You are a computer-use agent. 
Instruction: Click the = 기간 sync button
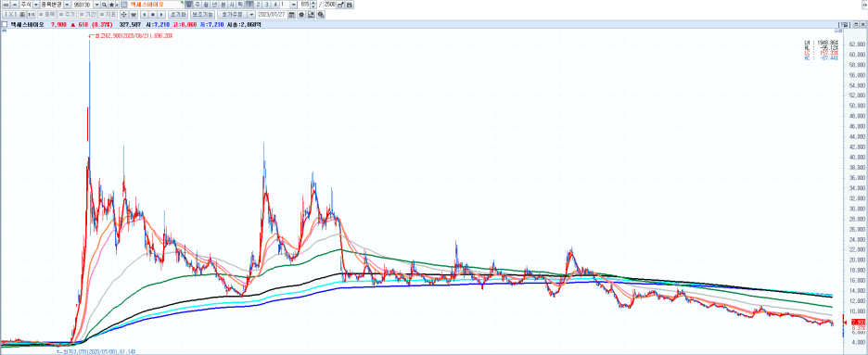point(87,15)
